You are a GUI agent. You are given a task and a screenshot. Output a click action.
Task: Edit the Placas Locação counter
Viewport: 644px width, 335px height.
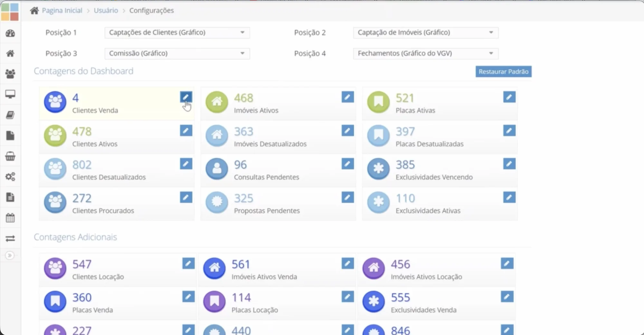348,297
